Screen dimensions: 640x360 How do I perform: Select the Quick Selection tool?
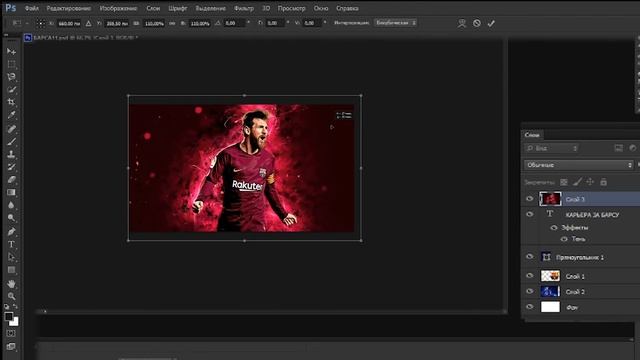(11, 89)
